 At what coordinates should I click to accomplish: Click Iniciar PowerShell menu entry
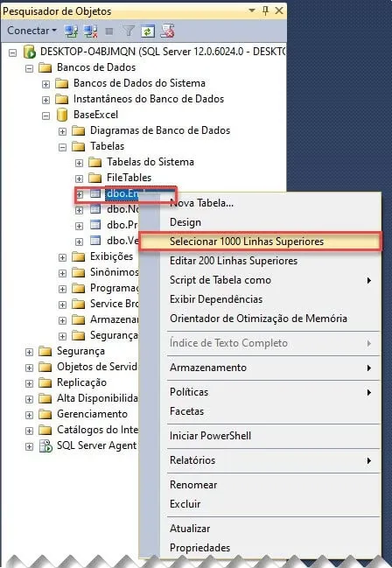[x=210, y=436]
